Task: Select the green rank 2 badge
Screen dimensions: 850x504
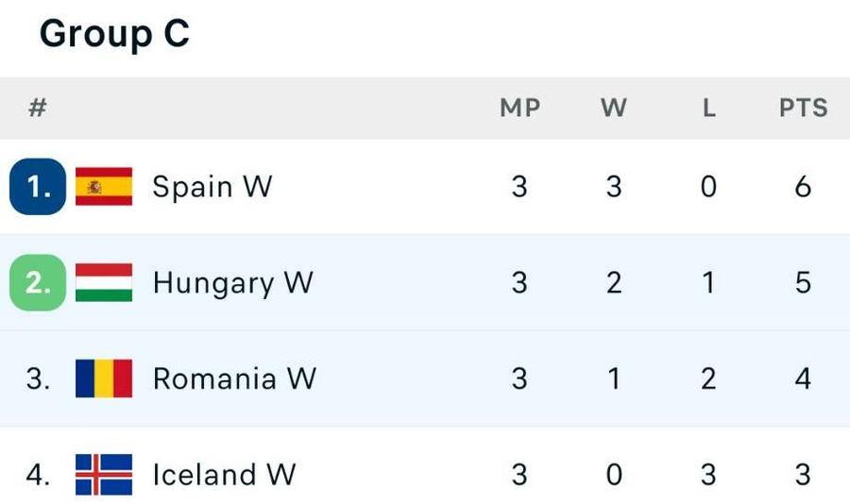Action: coord(38,282)
